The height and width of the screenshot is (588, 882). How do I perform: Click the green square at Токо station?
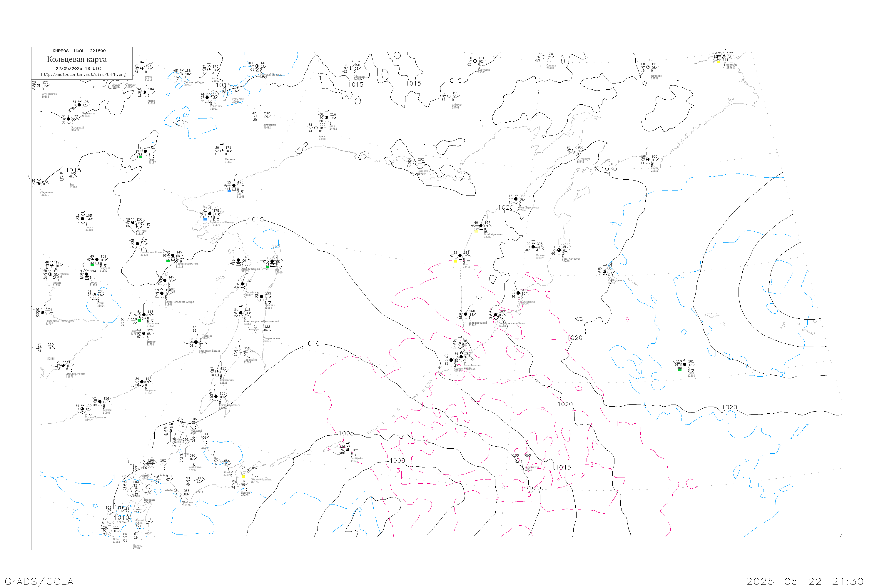pyautogui.click(x=141, y=157)
